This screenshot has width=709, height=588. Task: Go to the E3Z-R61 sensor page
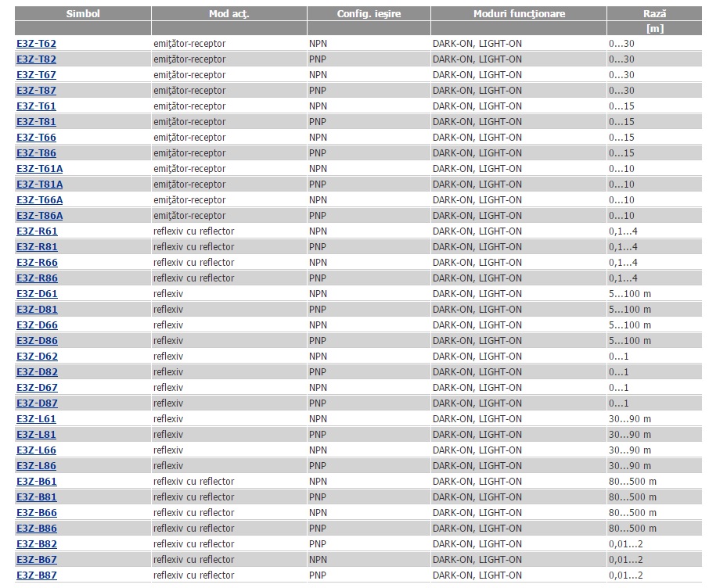pos(37,231)
